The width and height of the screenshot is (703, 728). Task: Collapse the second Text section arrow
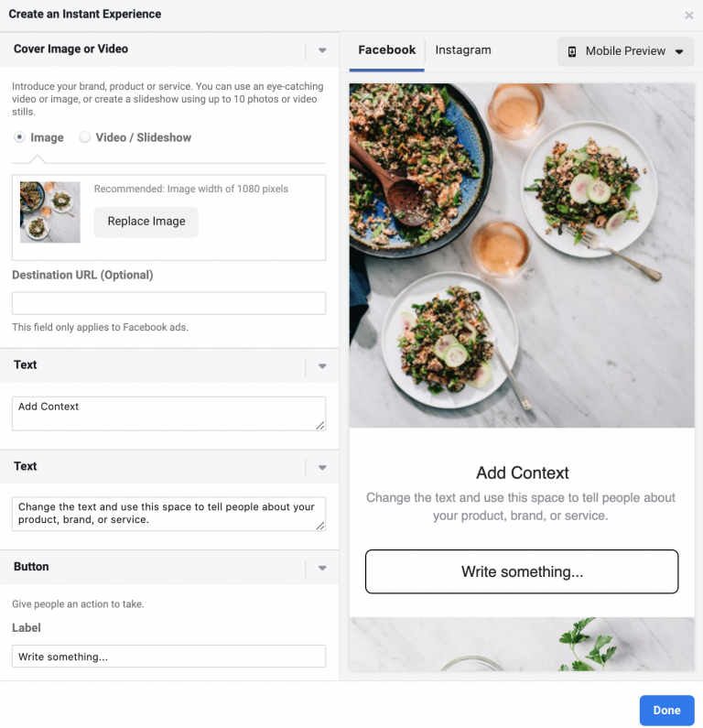[321, 467]
